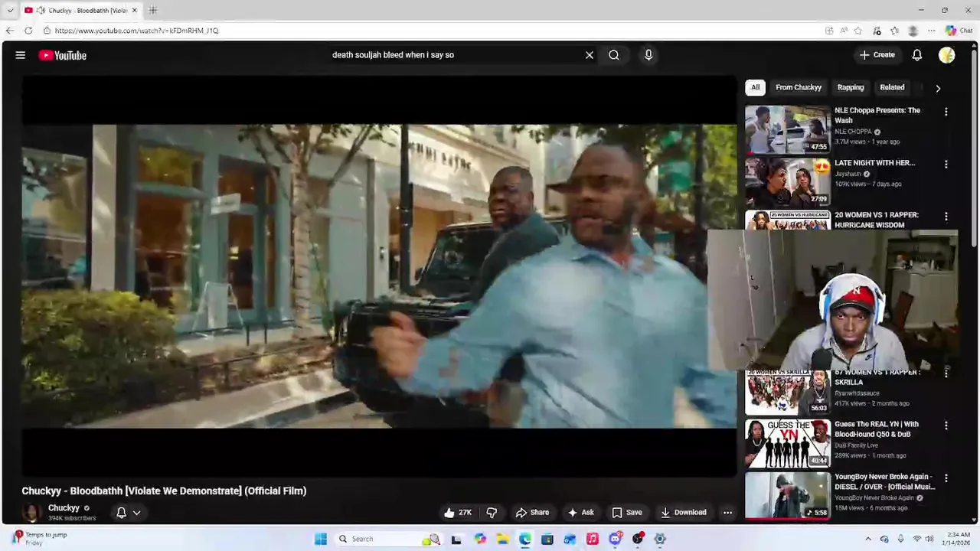980x551 pixels.
Task: Share the Chuckyy Bloodbathh video
Action: [532, 513]
